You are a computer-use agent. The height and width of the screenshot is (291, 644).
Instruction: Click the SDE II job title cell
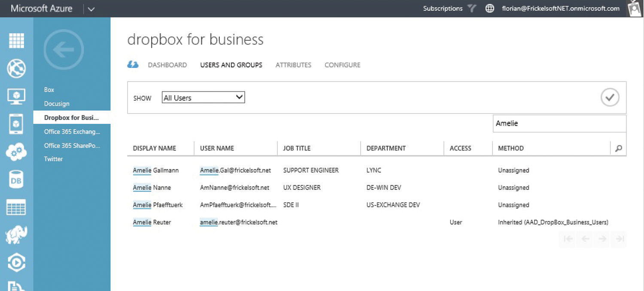[x=291, y=205]
